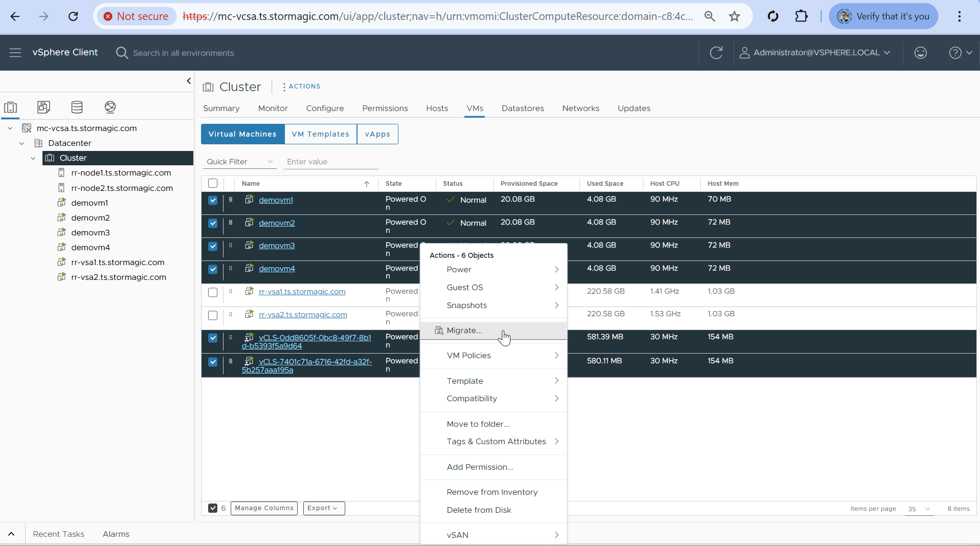Toggle the select-all header checkbox

tap(213, 183)
